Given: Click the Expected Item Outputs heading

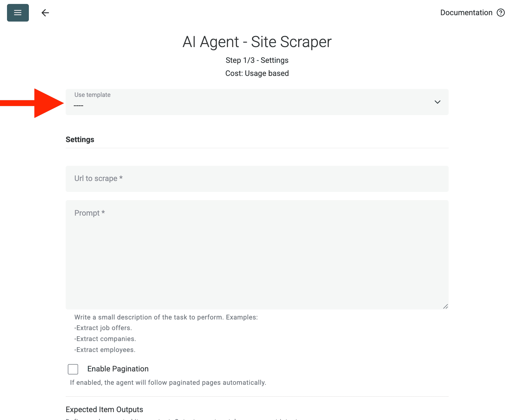Looking at the screenshot, I should 104,409.
